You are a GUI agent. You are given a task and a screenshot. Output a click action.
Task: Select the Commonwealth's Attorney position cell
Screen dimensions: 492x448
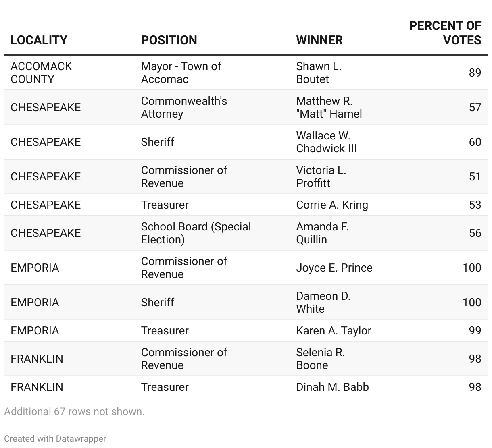184,107
